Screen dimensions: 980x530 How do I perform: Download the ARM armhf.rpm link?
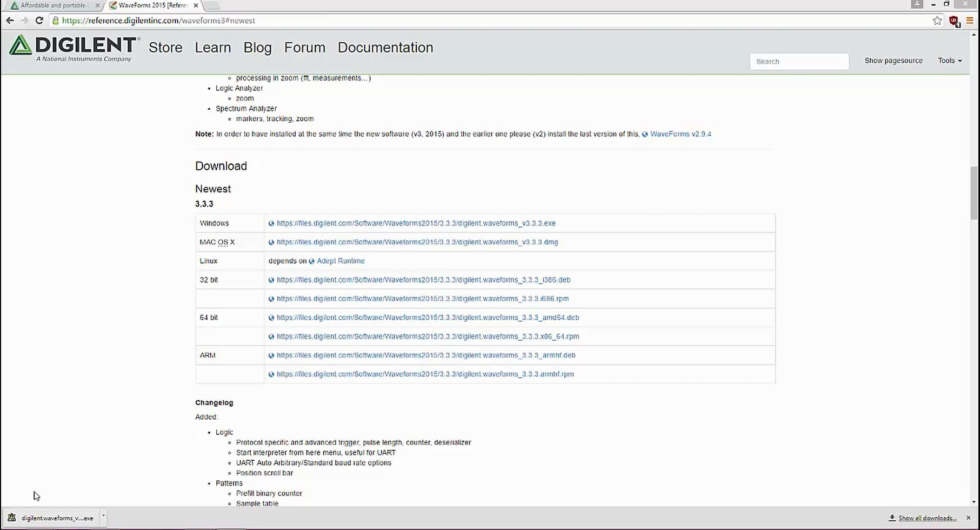click(425, 374)
